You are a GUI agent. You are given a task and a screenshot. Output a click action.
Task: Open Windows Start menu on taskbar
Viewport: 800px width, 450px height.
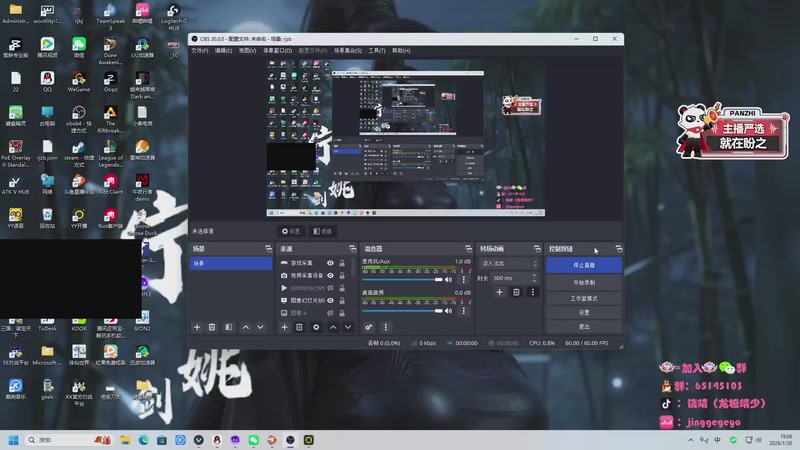14,440
